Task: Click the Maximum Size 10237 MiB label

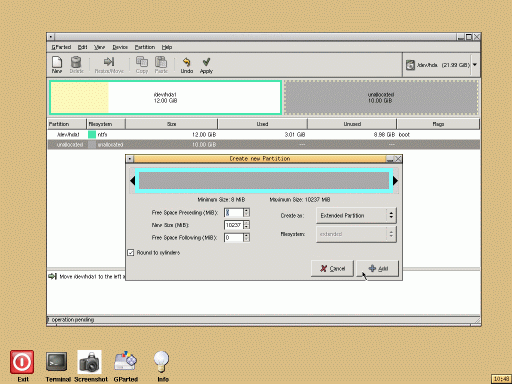Action: [x=300, y=200]
